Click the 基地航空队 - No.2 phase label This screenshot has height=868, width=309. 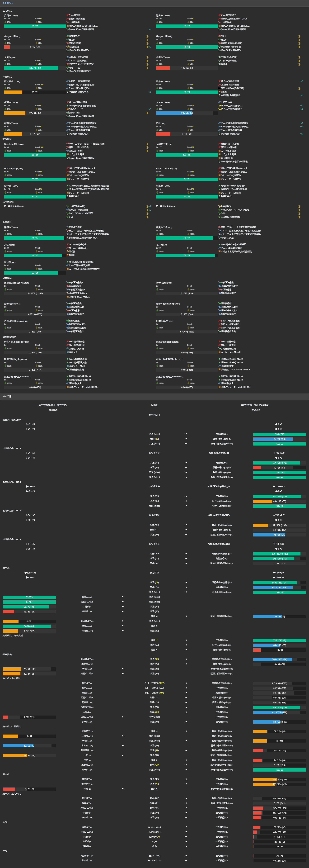point(12,511)
